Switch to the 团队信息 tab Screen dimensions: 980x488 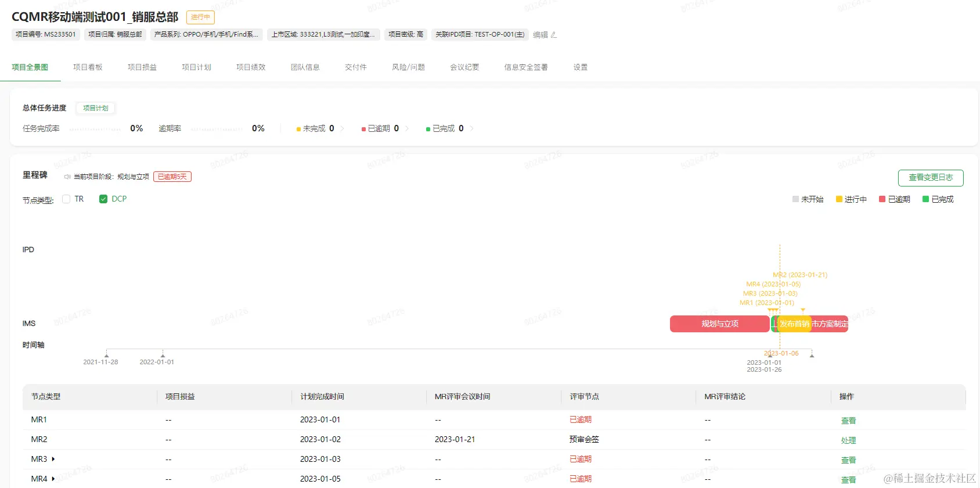[305, 67]
